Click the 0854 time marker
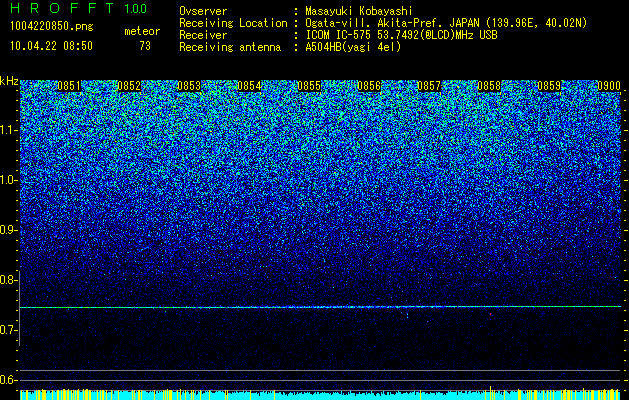This screenshot has height=400, width=629. tap(249, 86)
